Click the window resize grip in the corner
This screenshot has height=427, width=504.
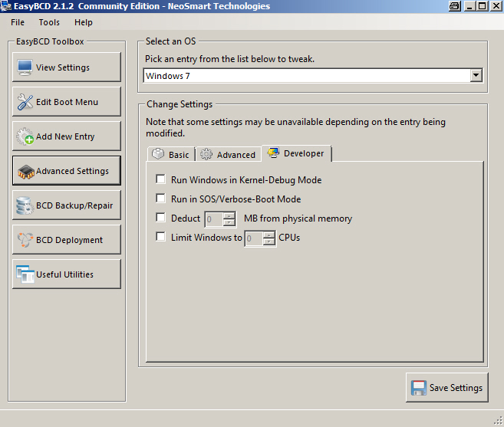(x=498, y=421)
